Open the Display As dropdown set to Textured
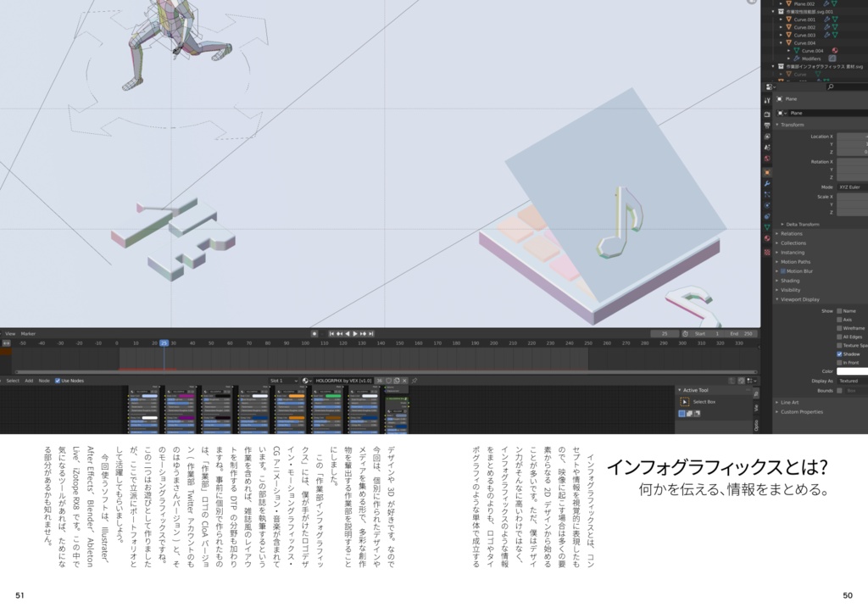Image resolution: width=868 pixels, height=613 pixels. click(848, 382)
